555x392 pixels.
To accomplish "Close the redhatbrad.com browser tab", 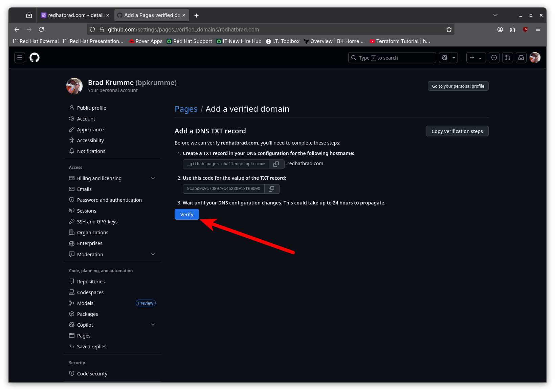I will tap(108, 15).
